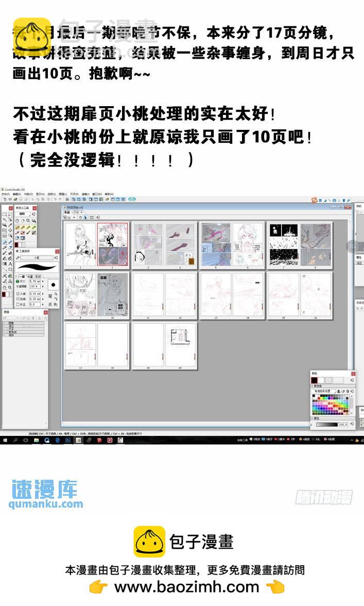Enable the 补正 checkbox in tool options

pos(18,305)
